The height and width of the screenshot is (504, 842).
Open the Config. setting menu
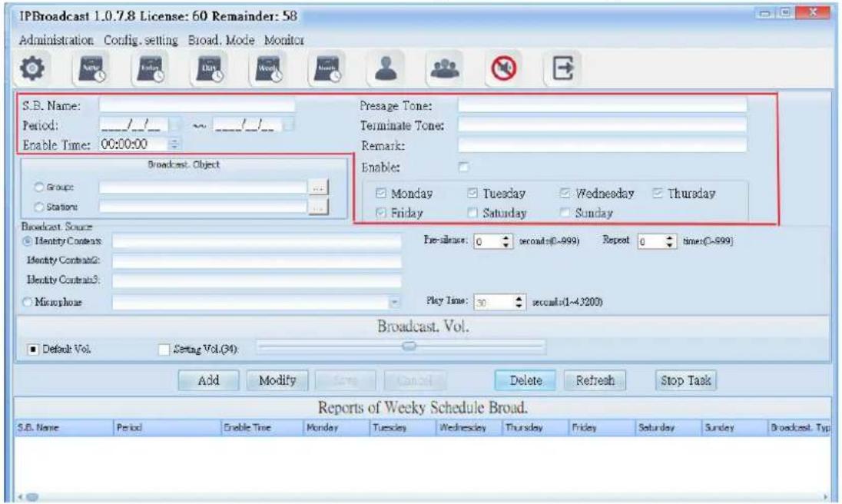point(141,40)
